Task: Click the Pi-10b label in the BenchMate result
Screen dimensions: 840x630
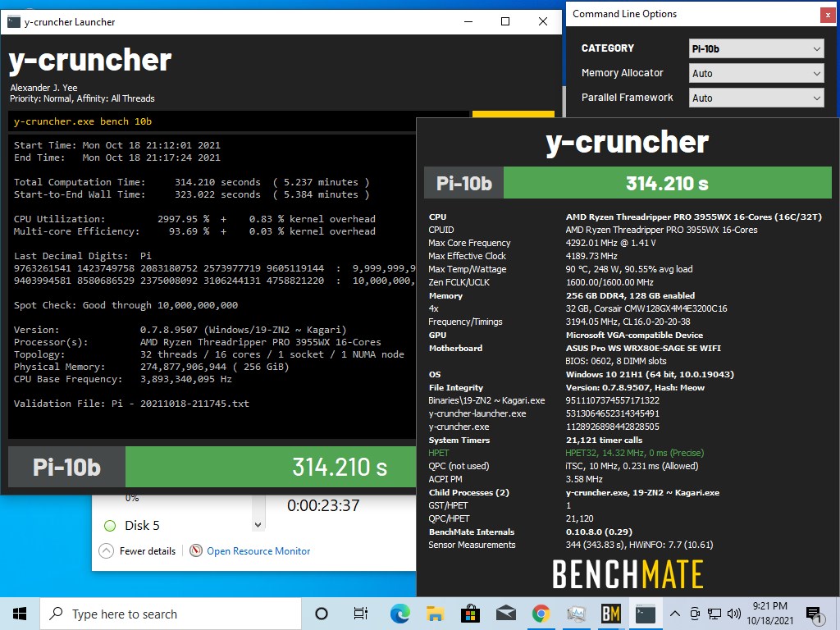Action: (x=464, y=183)
